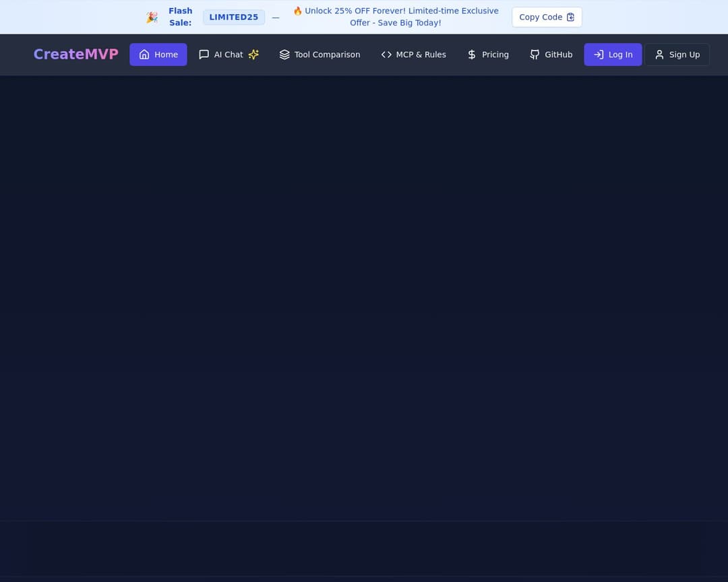Open the CreateMVP logo link
The width and height of the screenshot is (728, 582).
tap(75, 55)
